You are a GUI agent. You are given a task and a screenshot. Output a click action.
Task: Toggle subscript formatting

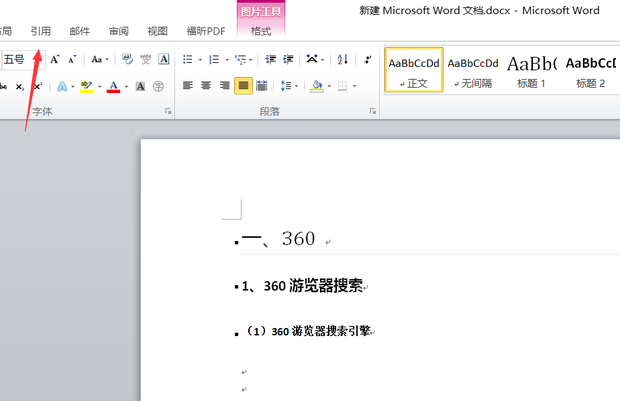coord(19,86)
